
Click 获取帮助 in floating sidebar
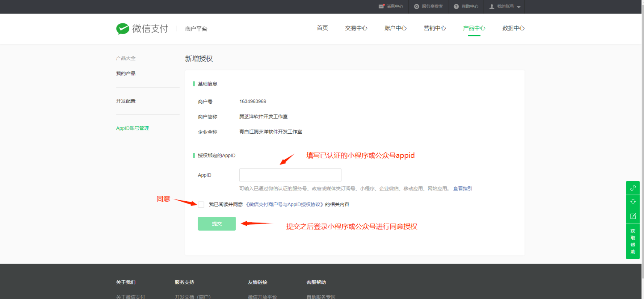pyautogui.click(x=633, y=241)
